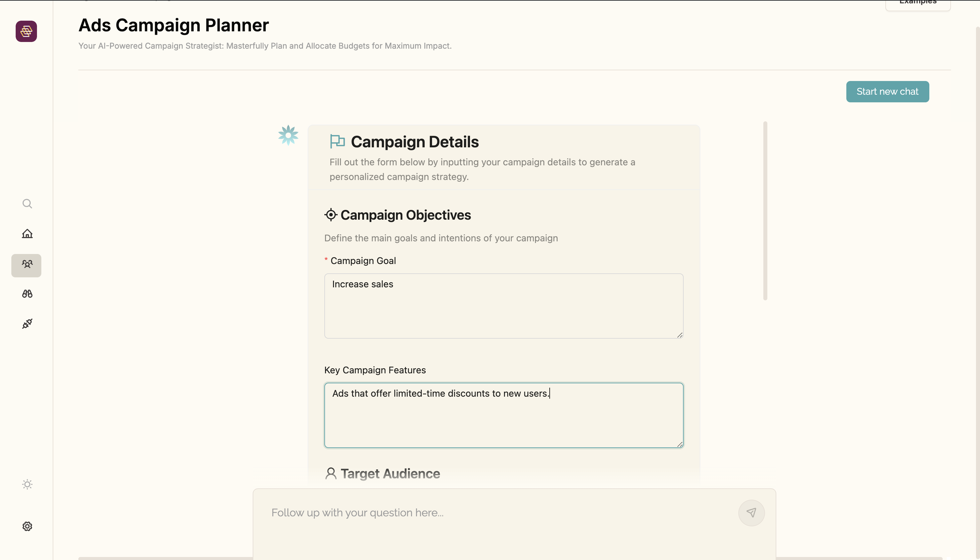
Task: Go to Home in sidebar
Action: pos(27,234)
